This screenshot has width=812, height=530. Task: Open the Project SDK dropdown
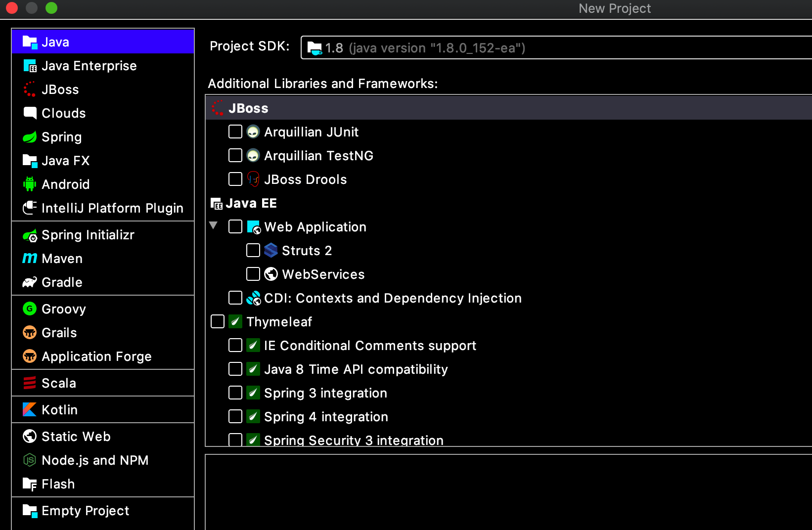pos(556,47)
